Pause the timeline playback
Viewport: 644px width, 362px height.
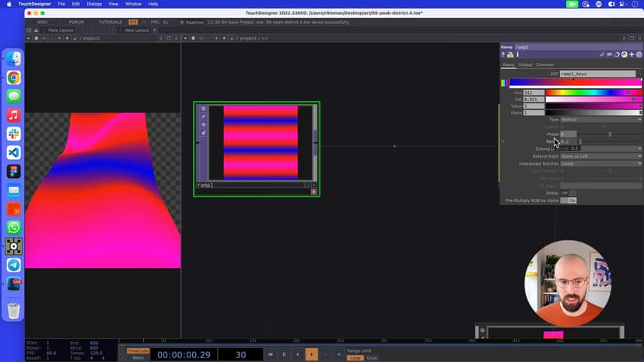pyautogui.click(x=284, y=354)
